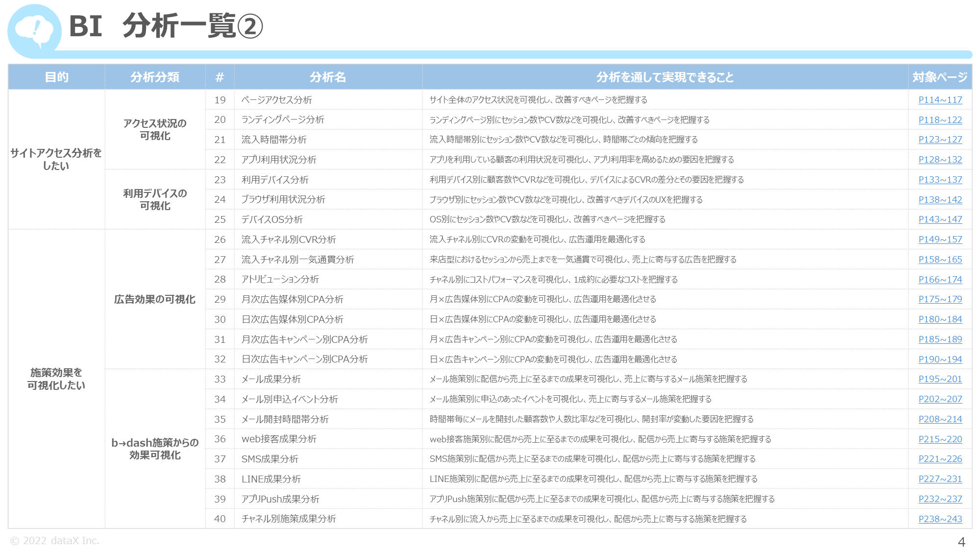Click the サイトアクセス分析をしたい purpose cell
The height and width of the screenshot is (551, 980).
pyautogui.click(x=56, y=159)
